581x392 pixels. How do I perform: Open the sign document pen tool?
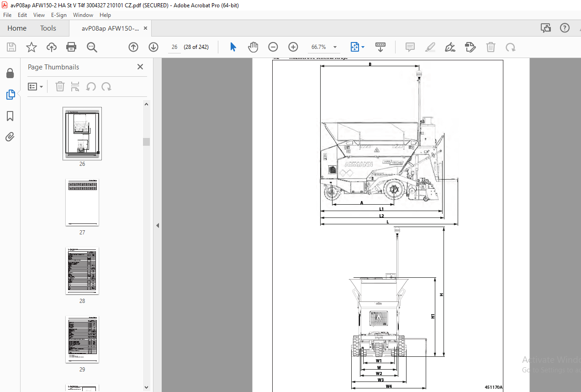[x=450, y=47]
